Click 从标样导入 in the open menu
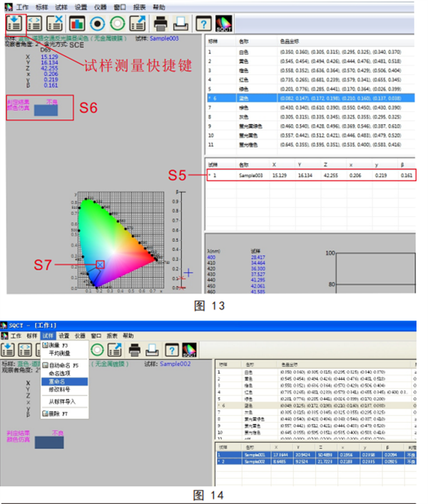 coord(62,401)
